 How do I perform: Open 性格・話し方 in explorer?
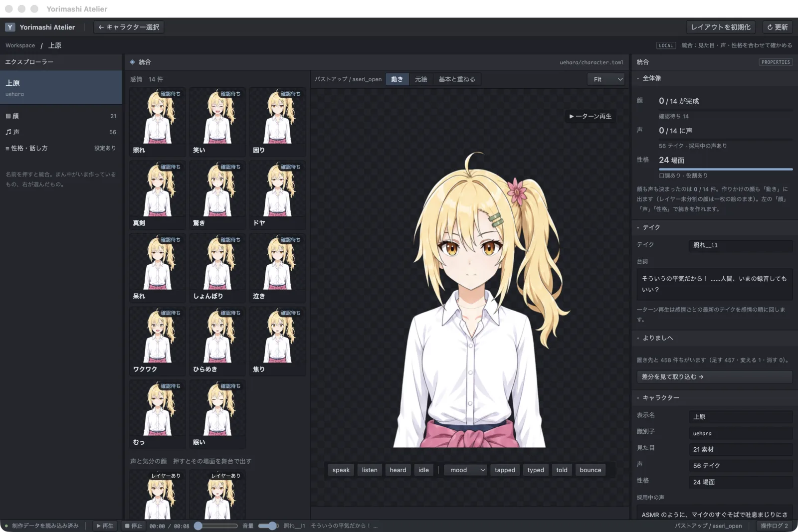tap(61, 148)
